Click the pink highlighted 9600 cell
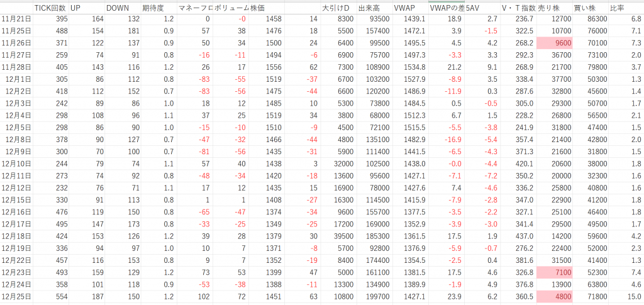Viewport: 644px width, 305px height. point(555,43)
